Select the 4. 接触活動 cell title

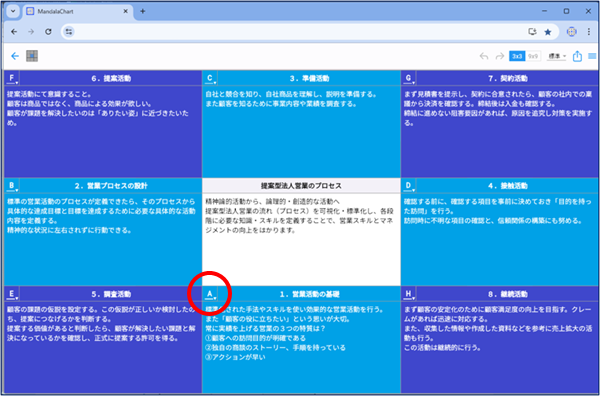(x=508, y=186)
